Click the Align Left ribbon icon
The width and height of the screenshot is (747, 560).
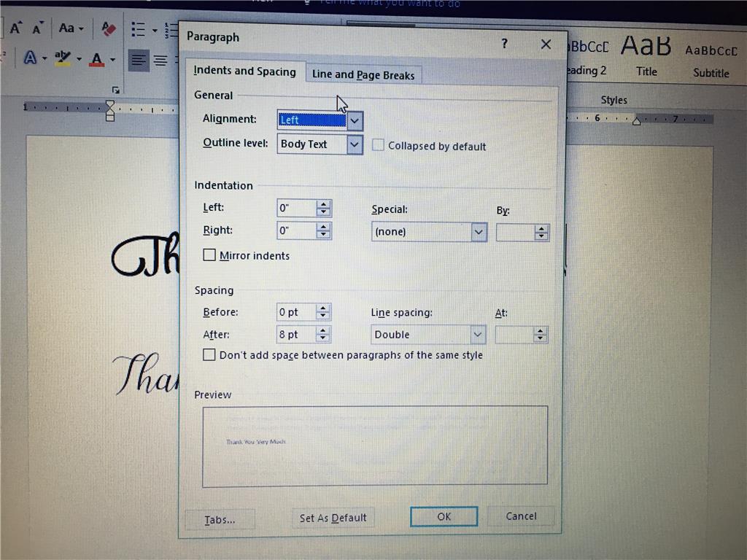coord(139,60)
